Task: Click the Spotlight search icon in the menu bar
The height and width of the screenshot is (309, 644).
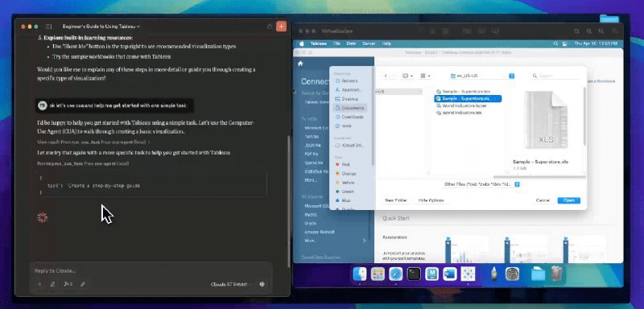Action: click(555, 43)
